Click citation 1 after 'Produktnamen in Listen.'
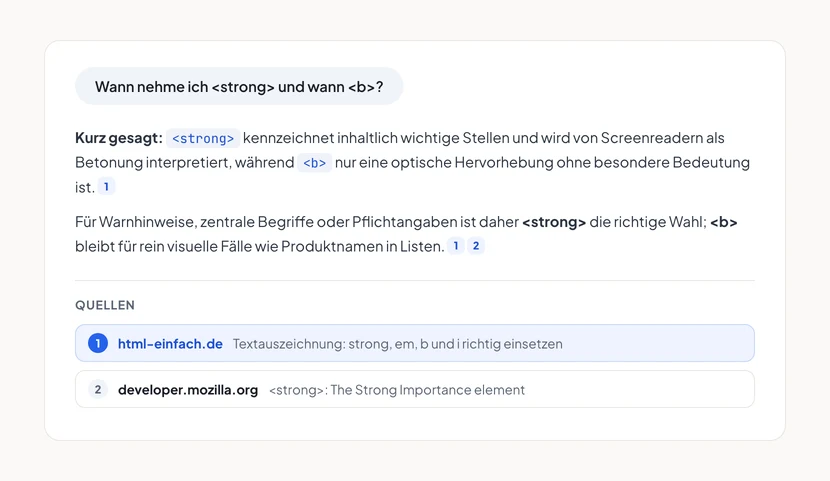The width and height of the screenshot is (830, 481). (456, 246)
